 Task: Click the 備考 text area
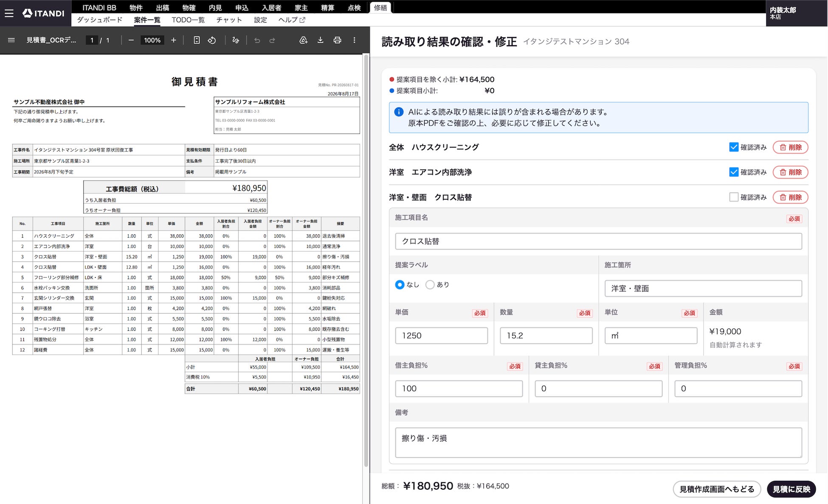coord(598,442)
